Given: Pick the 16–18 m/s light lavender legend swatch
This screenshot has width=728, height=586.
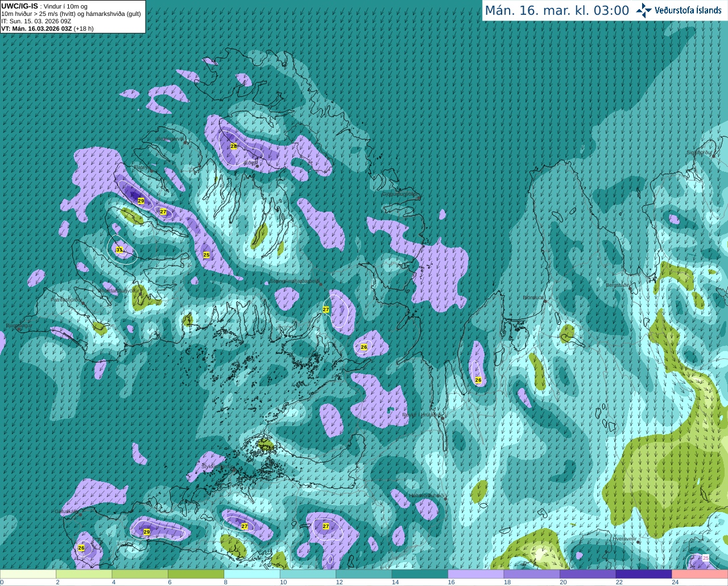Looking at the screenshot, I should [476, 574].
